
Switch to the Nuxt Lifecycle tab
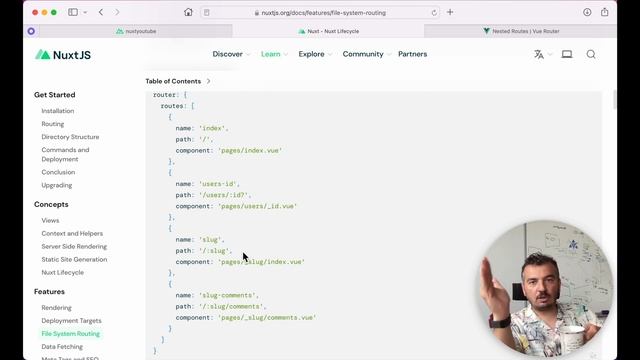(x=328, y=31)
